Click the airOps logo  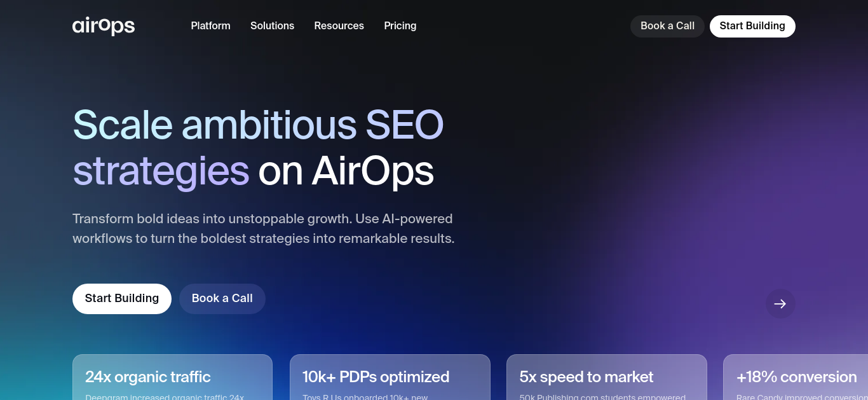point(104,26)
